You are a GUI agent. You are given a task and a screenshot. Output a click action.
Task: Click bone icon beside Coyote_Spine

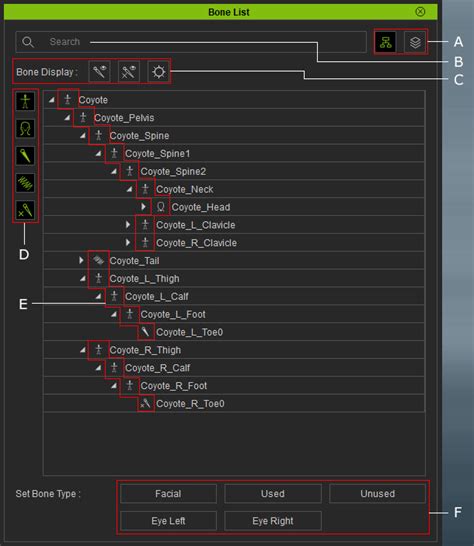[x=99, y=135]
